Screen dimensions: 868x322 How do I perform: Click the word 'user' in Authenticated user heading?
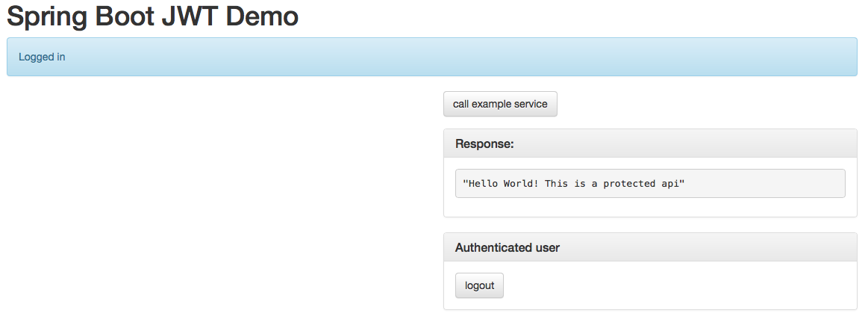[548, 248]
